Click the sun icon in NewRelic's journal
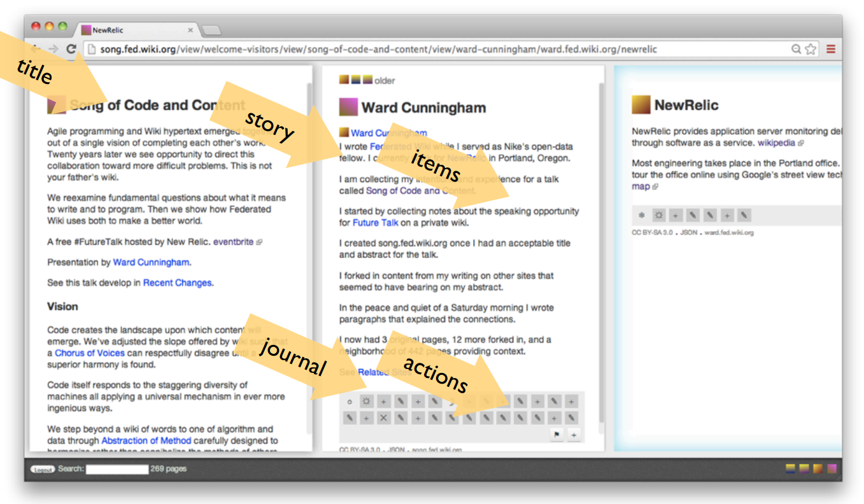The height and width of the screenshot is (504, 864). pyautogui.click(x=659, y=215)
